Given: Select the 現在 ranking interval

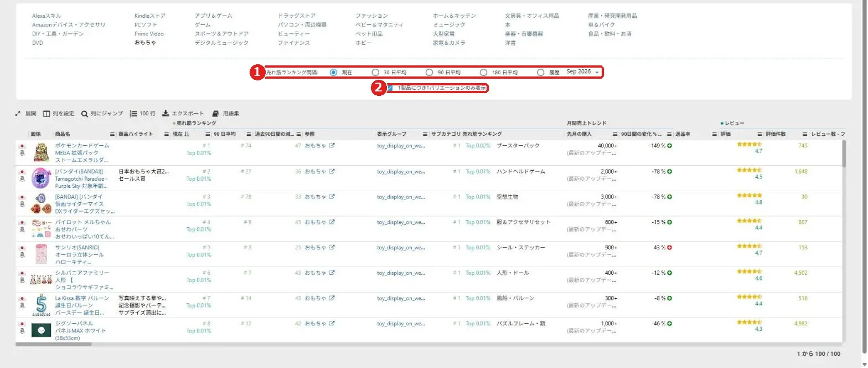Looking at the screenshot, I should tap(333, 73).
